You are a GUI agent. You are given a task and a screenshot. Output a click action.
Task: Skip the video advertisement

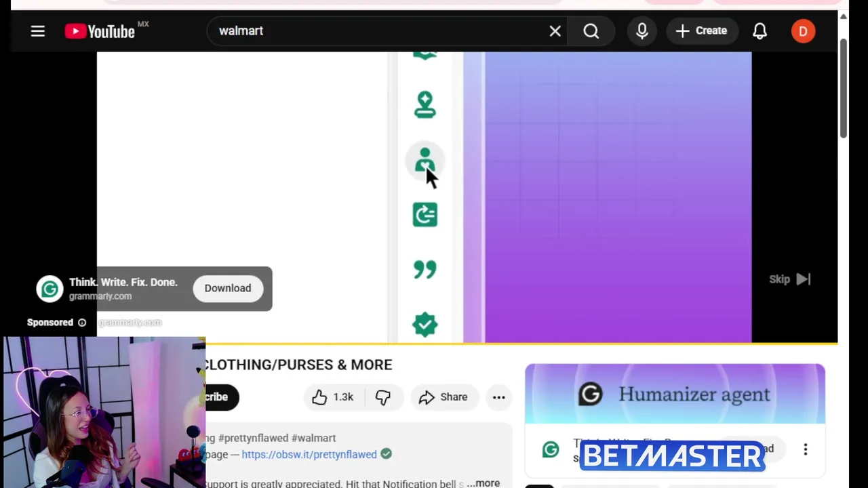tap(789, 279)
